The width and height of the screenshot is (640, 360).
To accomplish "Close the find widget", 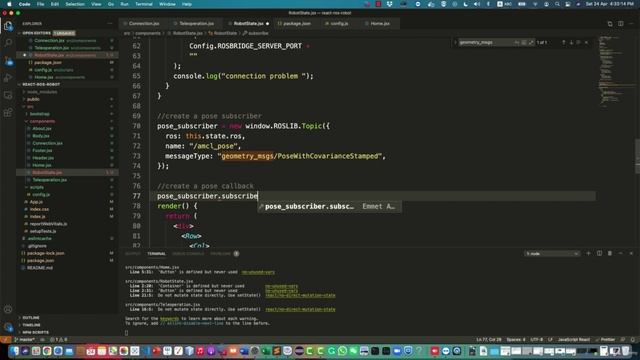I will 587,42.
